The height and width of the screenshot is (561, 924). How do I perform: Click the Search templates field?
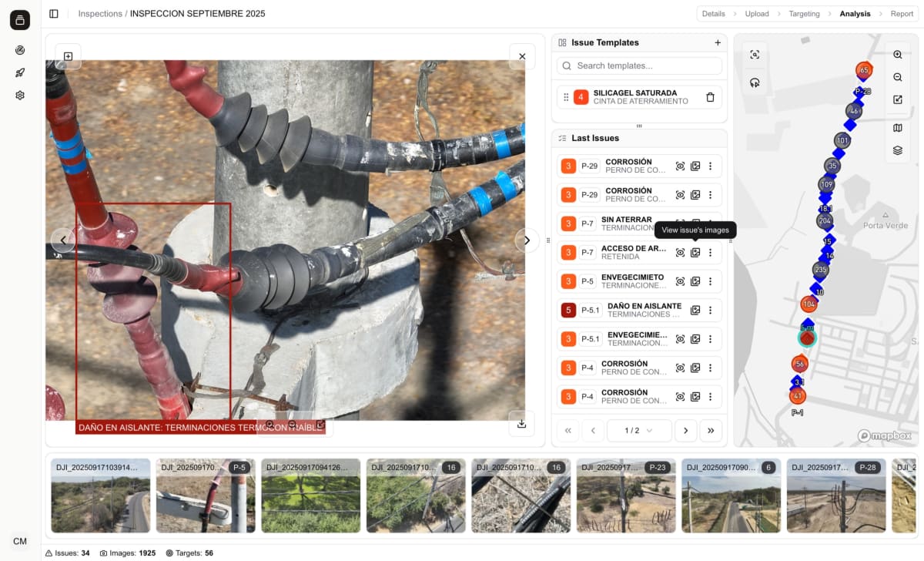pyautogui.click(x=639, y=66)
